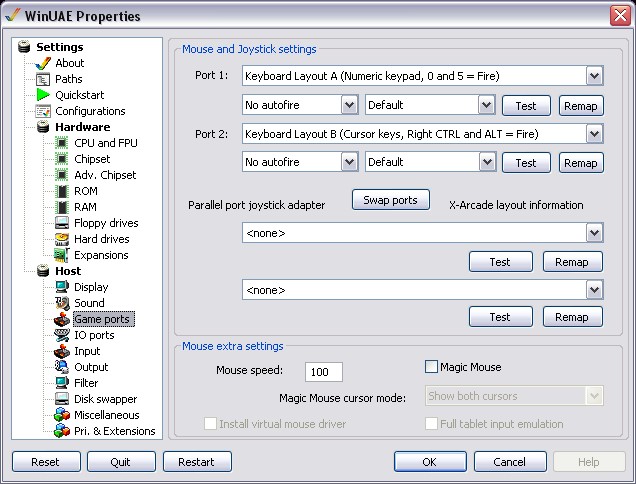
Task: Open the Port 2 Default mode dropdown
Action: pos(487,162)
